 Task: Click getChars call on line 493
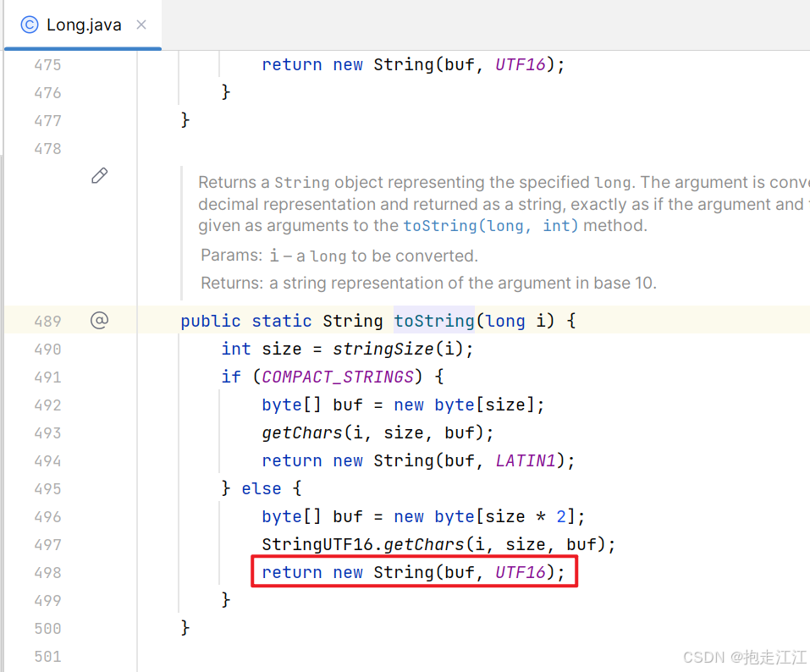pos(302,432)
